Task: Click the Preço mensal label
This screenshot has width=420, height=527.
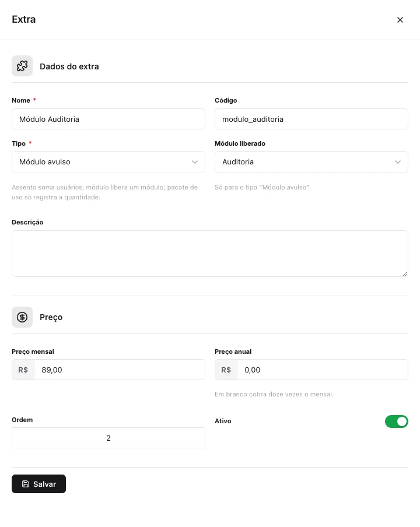Action: 33,352
